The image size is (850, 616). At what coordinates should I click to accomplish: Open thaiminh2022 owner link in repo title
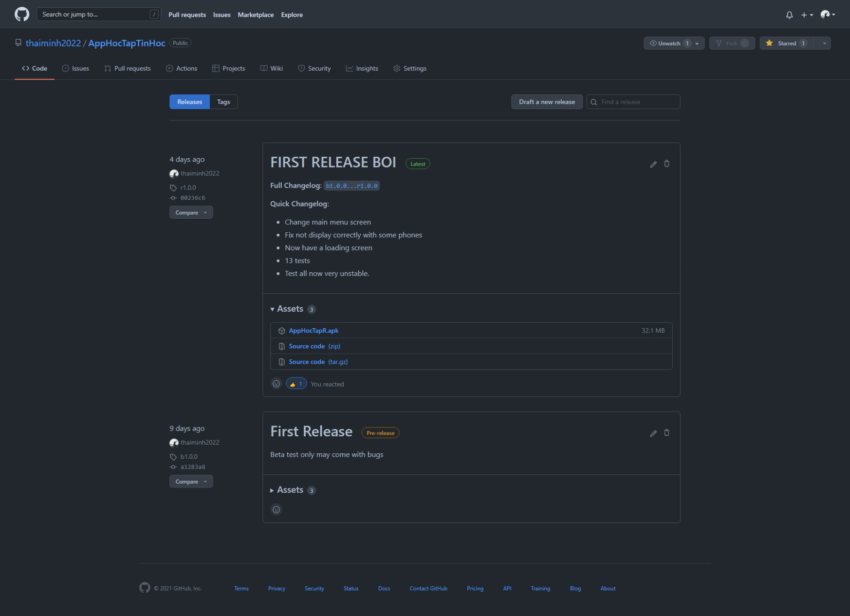point(53,43)
